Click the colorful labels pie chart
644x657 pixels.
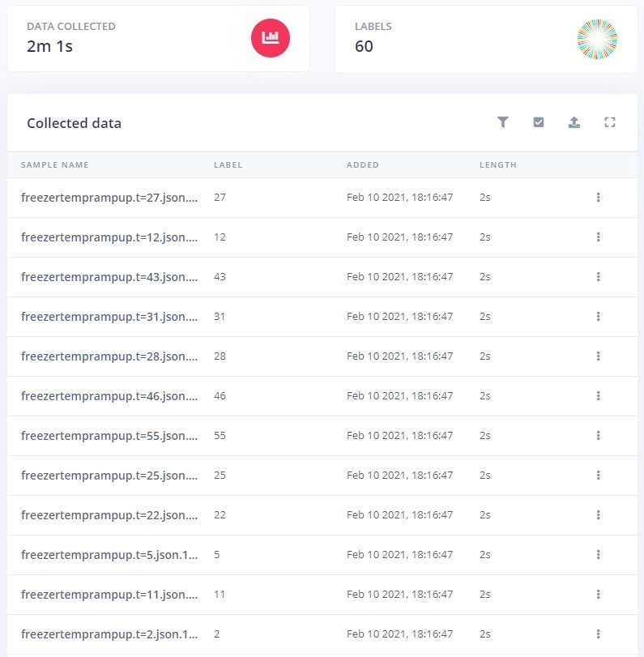pyautogui.click(x=597, y=40)
